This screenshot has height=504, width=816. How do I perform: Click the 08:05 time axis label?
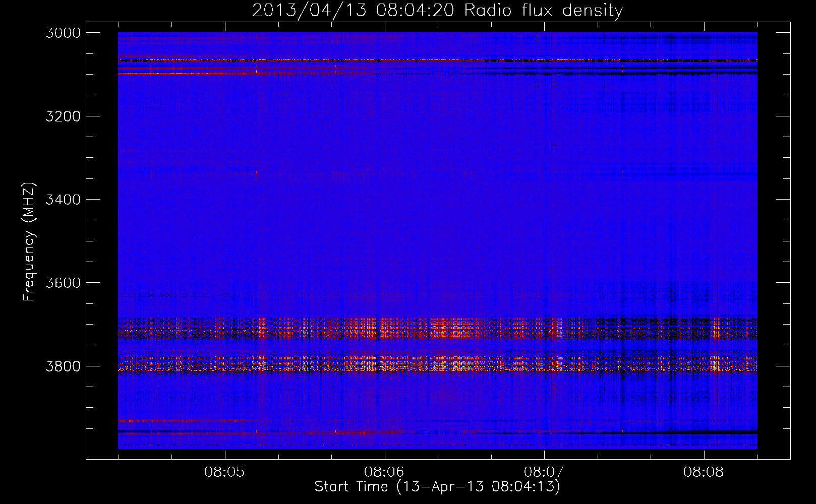pyautogui.click(x=224, y=472)
